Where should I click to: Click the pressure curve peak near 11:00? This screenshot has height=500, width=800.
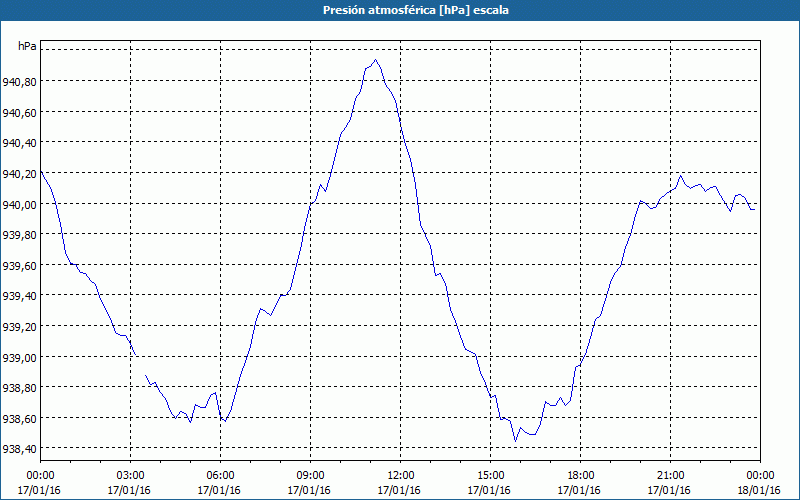pos(376,60)
